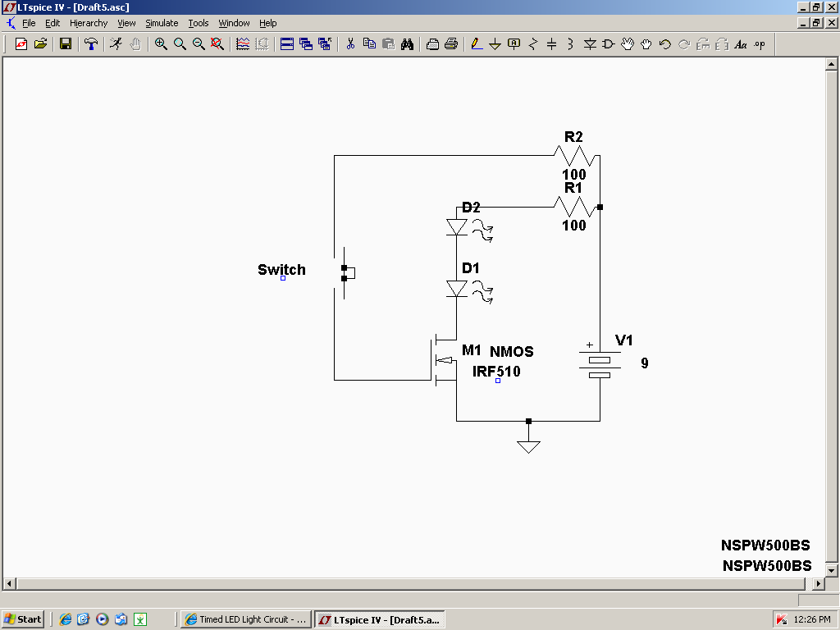The height and width of the screenshot is (630, 840).
Task: Click horizontal scrollbar right arrow
Action: pos(819,583)
